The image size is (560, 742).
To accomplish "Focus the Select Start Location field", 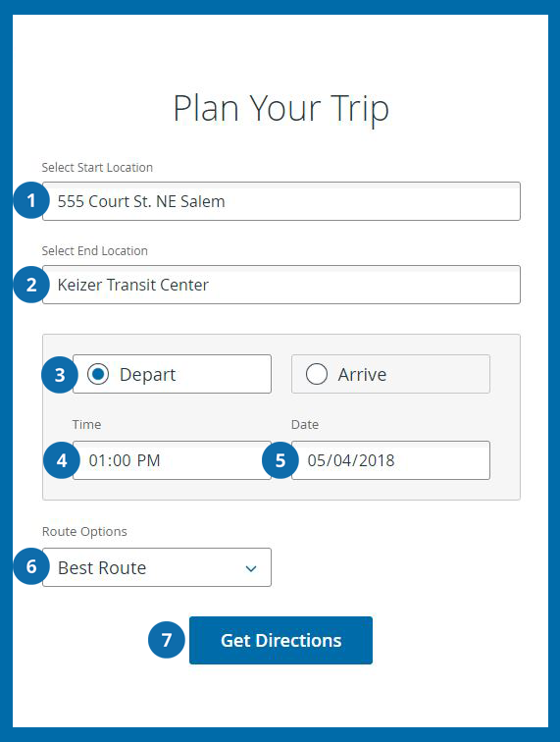I will pyautogui.click(x=281, y=201).
